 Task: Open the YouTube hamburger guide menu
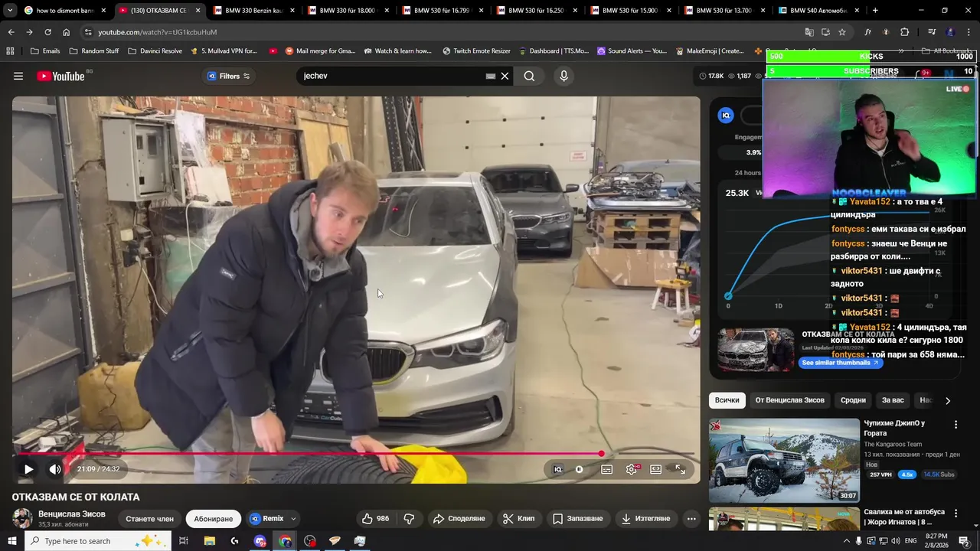point(18,76)
